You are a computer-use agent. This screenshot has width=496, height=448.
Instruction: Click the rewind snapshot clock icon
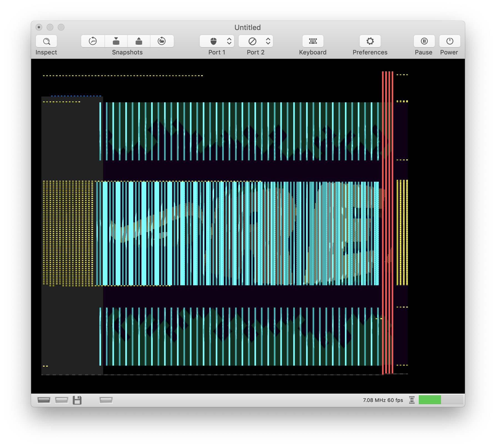pyautogui.click(x=93, y=41)
